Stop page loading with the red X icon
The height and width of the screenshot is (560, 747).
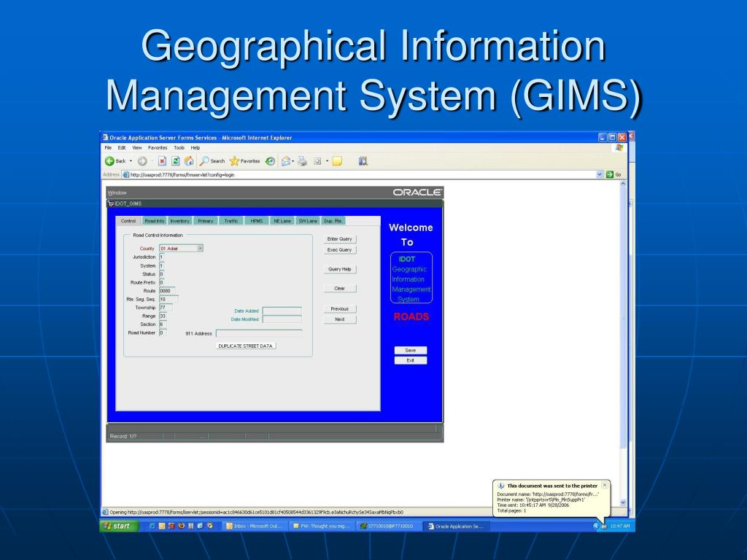(163, 161)
